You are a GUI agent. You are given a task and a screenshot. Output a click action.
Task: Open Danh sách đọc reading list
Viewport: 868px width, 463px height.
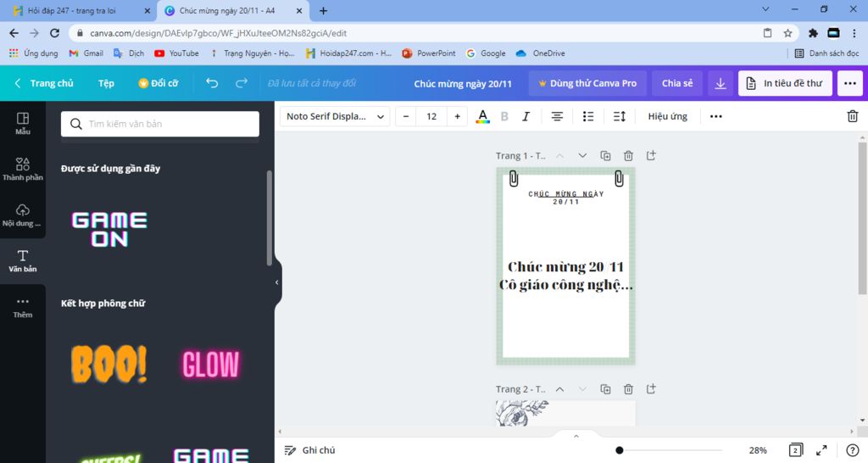pos(827,53)
